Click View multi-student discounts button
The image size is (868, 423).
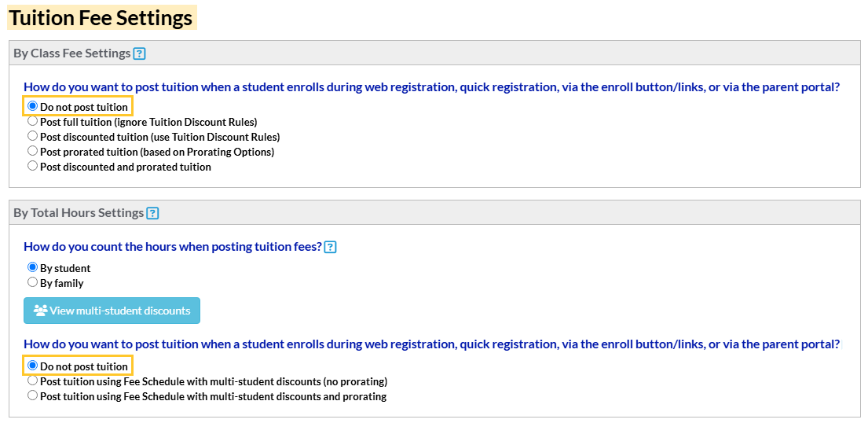pos(112,311)
